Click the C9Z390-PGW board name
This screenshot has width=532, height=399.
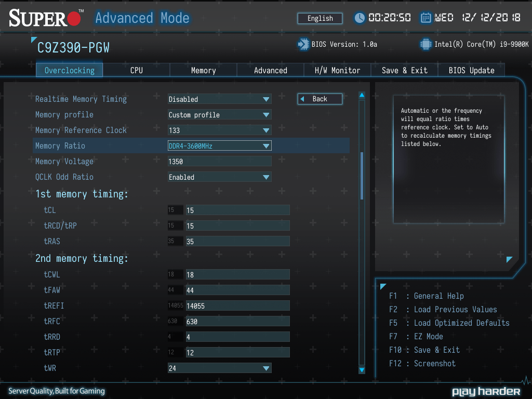click(x=73, y=48)
